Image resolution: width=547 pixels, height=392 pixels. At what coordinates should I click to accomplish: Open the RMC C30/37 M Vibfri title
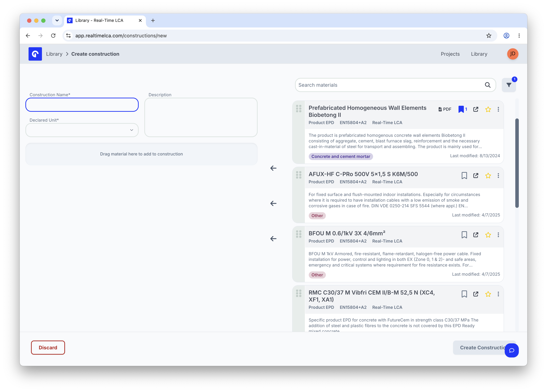[371, 296]
